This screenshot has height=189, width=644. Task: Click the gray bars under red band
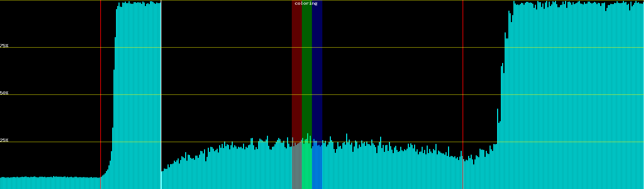pyautogui.click(x=297, y=167)
